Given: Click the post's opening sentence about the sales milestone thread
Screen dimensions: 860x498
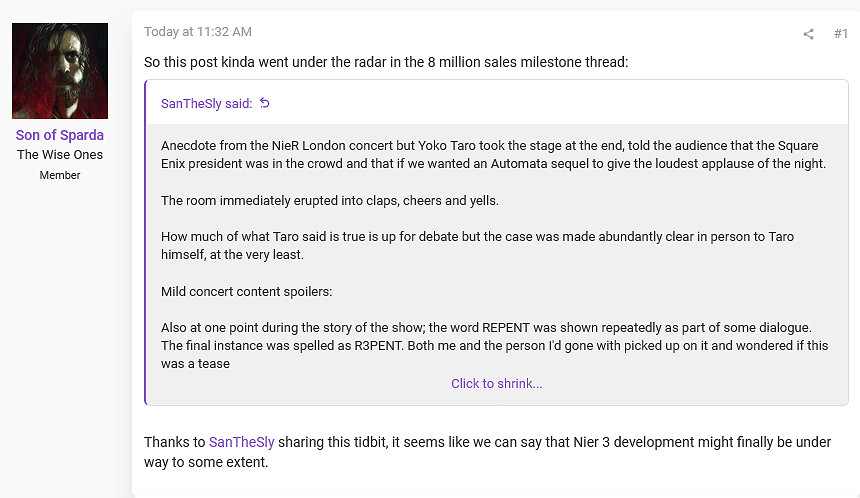Looking at the screenshot, I should pyautogui.click(x=385, y=62).
